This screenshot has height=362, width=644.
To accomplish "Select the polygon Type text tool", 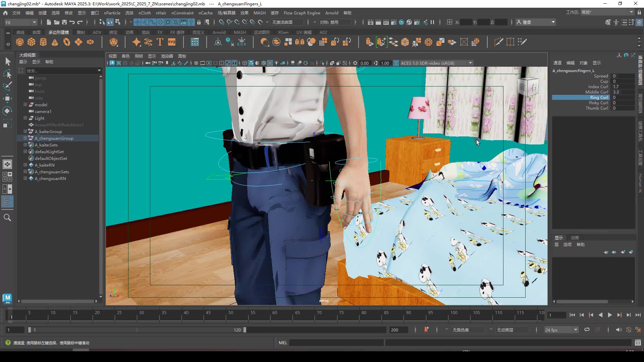I will coord(160,42).
